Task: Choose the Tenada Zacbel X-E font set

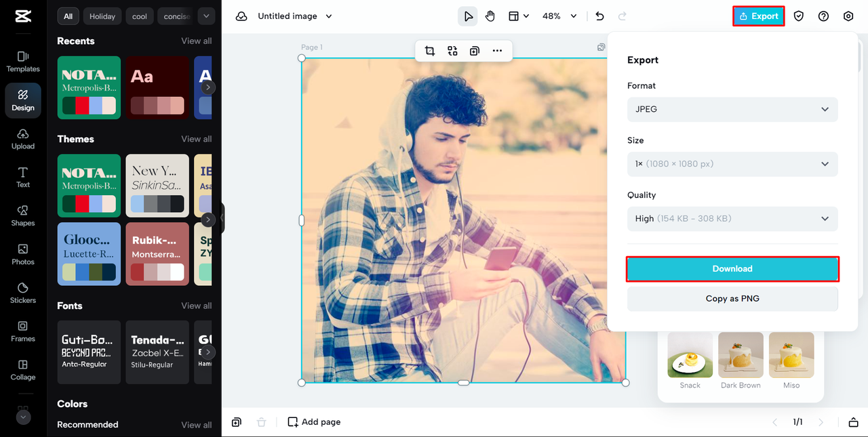Action: coord(157,352)
